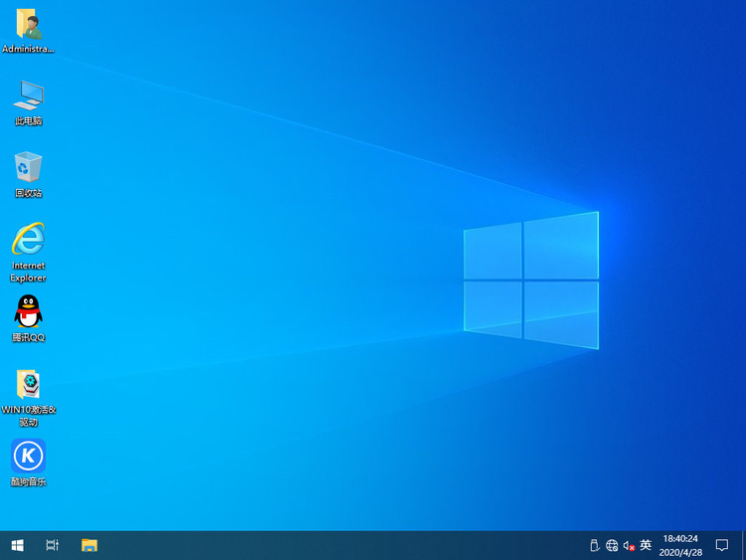
Task: Unmute via the muted speaker tray icon
Action: [x=629, y=545]
